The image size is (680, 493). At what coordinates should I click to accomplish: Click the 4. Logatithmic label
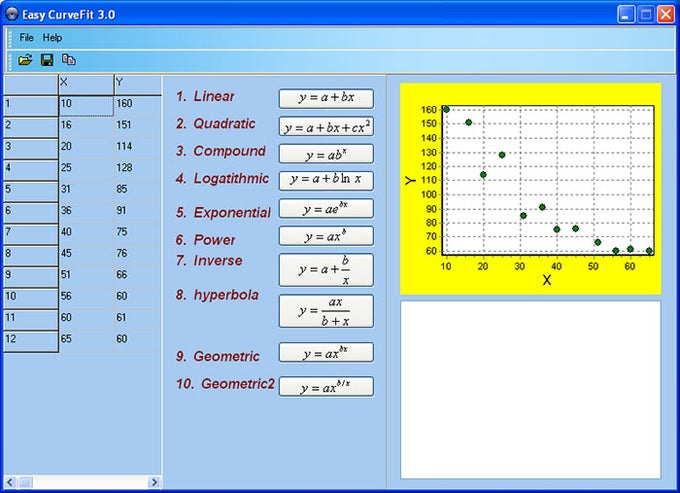click(x=222, y=179)
